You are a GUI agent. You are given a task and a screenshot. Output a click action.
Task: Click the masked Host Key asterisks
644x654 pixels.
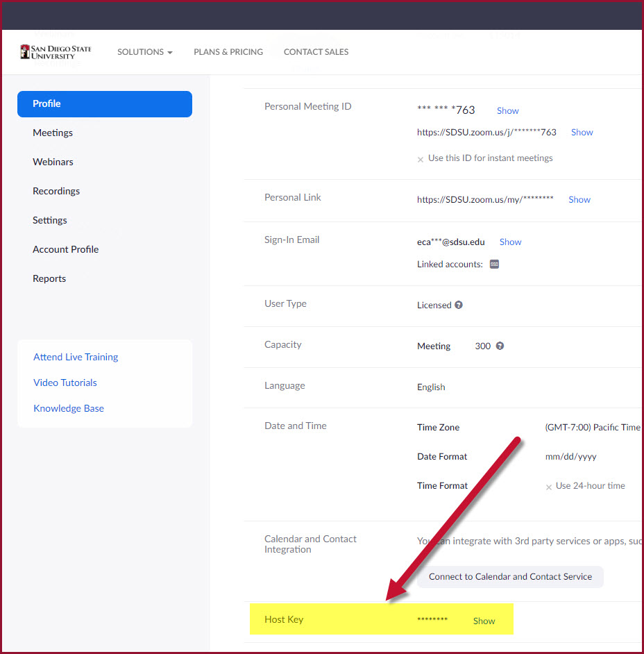point(432,619)
